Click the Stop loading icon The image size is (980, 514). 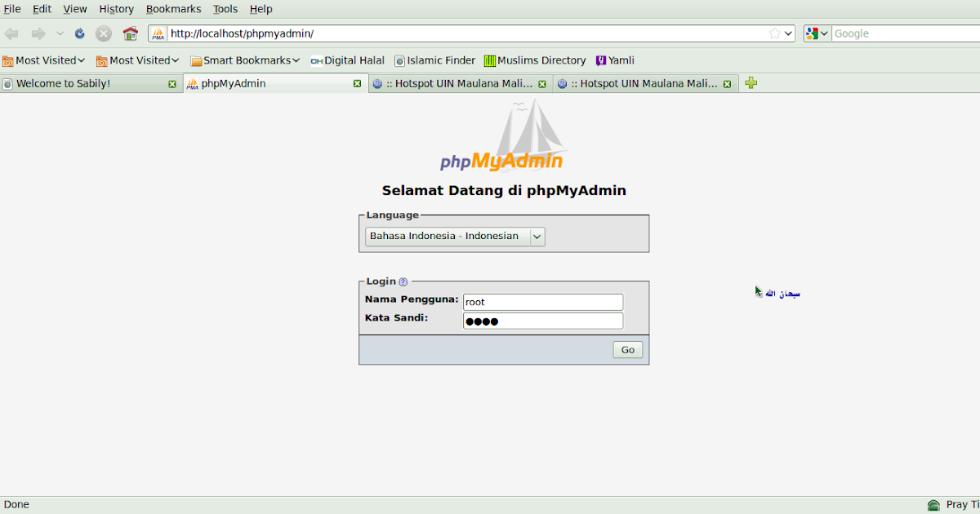(104, 33)
